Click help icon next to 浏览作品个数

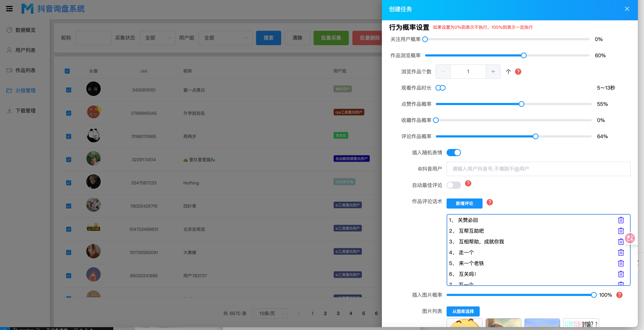tap(518, 72)
